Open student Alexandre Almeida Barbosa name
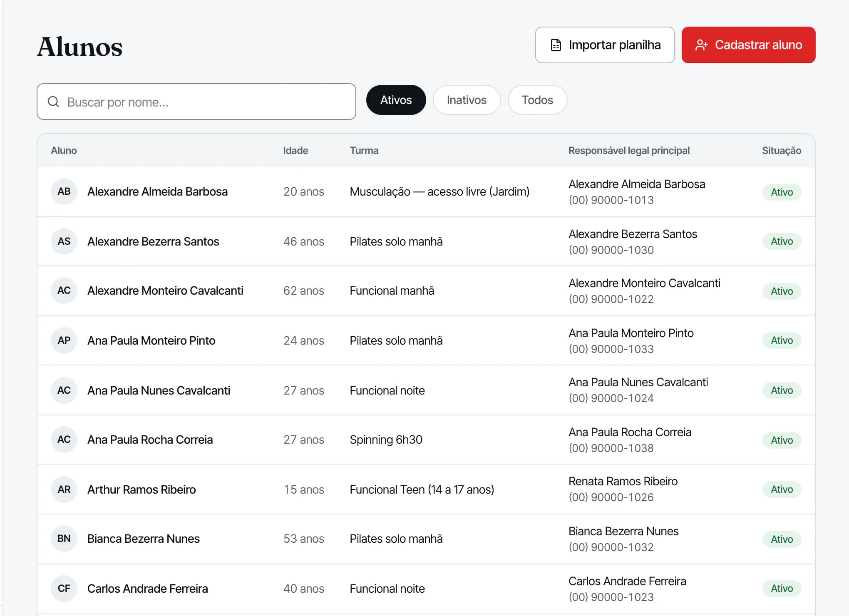This screenshot has height=616, width=849. (x=157, y=191)
